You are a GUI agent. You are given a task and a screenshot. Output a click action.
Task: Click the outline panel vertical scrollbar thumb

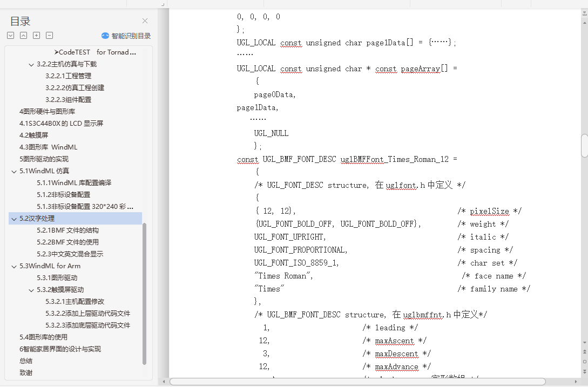tap(144, 294)
